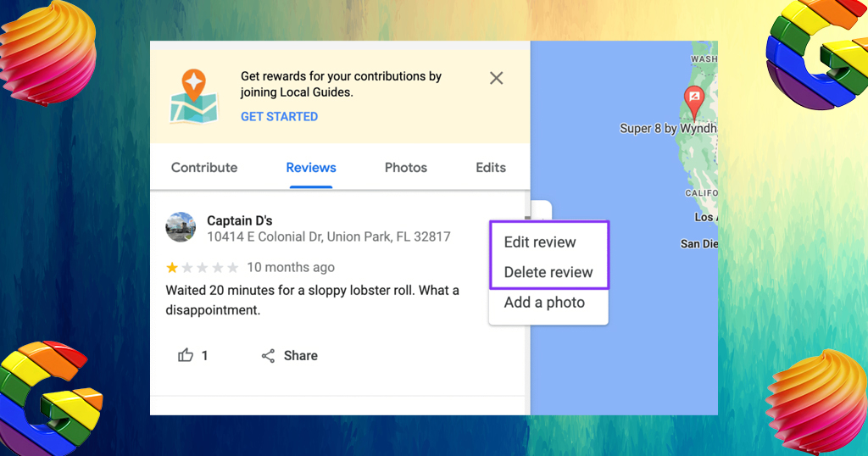Viewport: 868px width, 456px height.
Task: Click the address 10414 E Colonial Dr
Action: tap(329, 236)
